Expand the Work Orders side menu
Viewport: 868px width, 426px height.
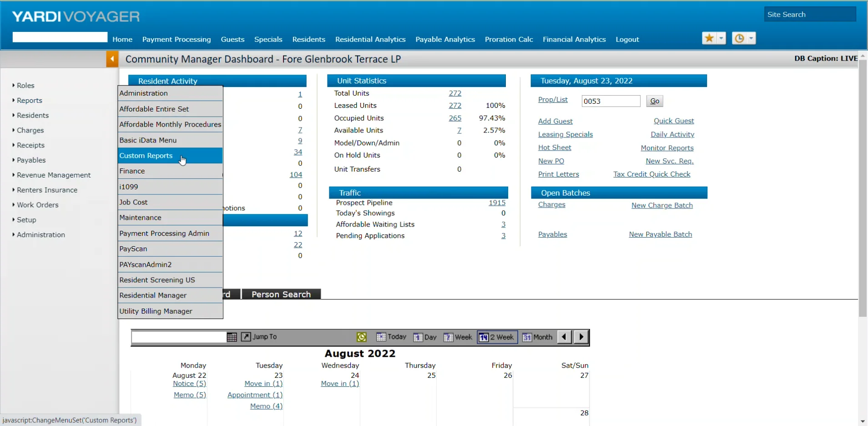[37, 205]
